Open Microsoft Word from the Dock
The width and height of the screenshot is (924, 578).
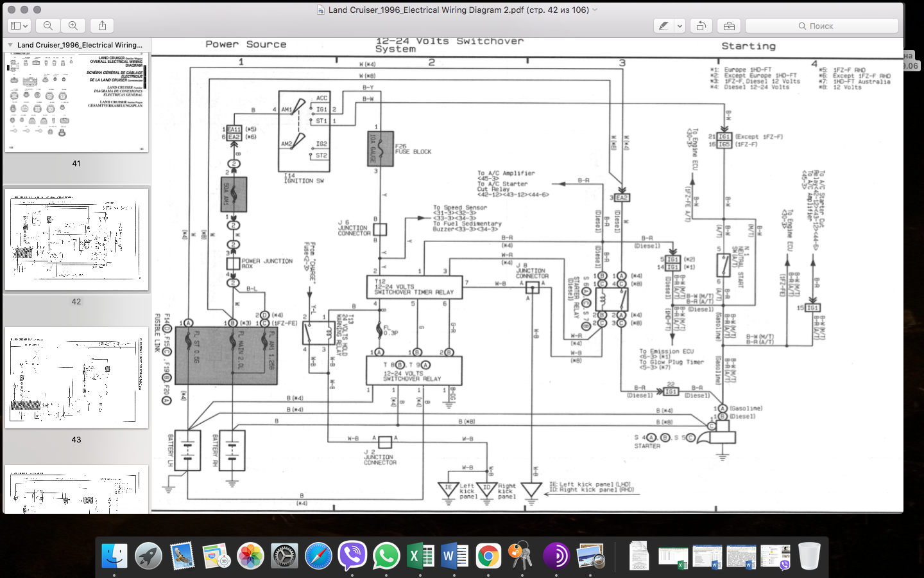pyautogui.click(x=454, y=556)
